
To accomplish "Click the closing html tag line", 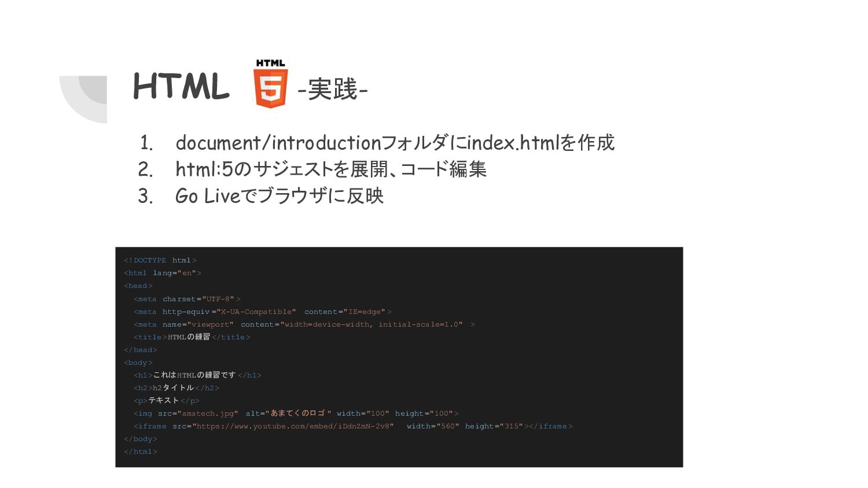I will point(141,452).
